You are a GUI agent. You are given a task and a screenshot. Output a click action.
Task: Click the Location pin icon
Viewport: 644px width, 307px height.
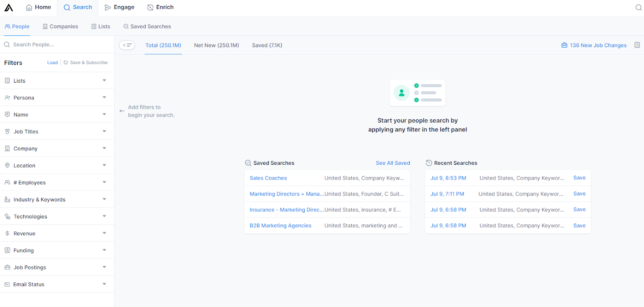tap(7, 166)
